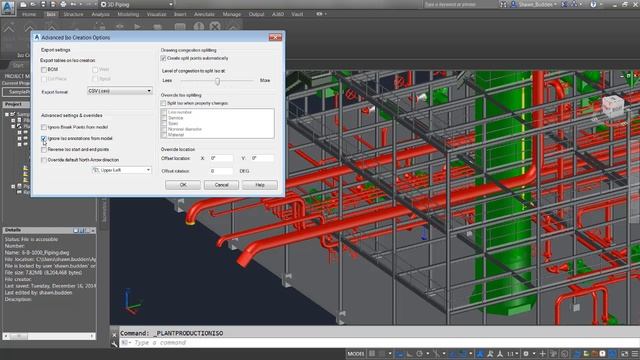The width and height of the screenshot is (640, 360).
Task: Click the MODEL button in the status bar
Action: [356, 354]
